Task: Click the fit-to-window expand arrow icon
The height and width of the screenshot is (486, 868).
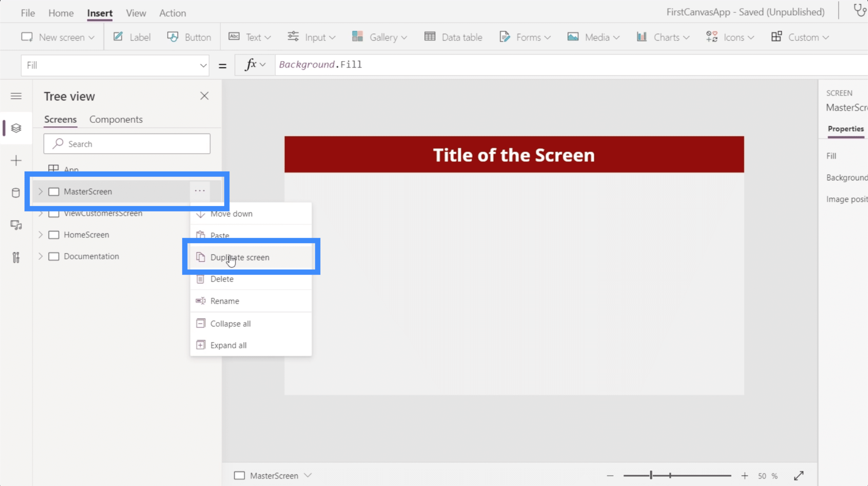Action: point(799,475)
